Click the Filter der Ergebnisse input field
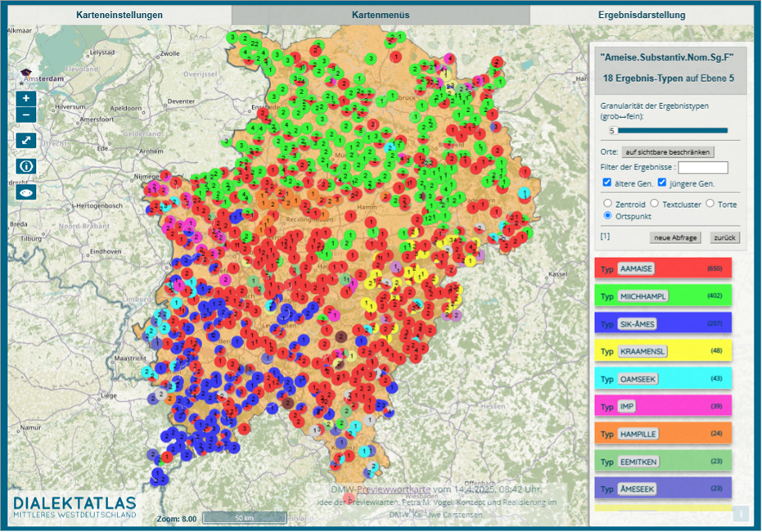The height and width of the screenshot is (532, 762). [703, 168]
